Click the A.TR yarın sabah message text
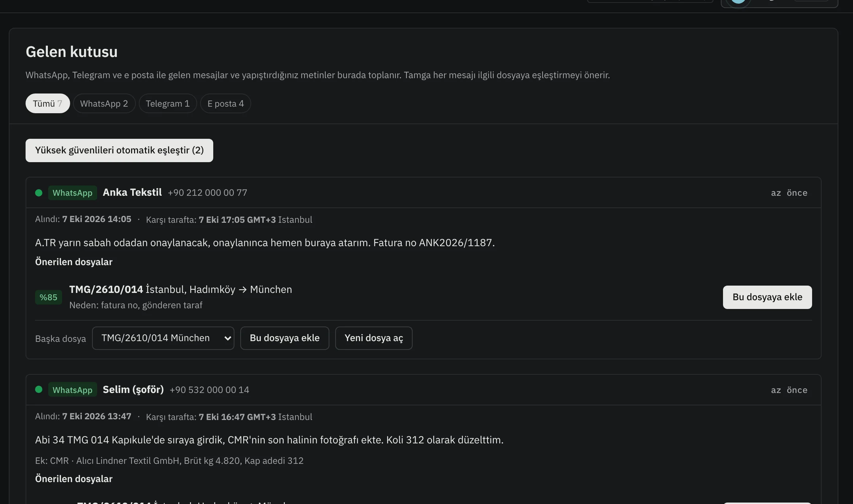 (265, 243)
